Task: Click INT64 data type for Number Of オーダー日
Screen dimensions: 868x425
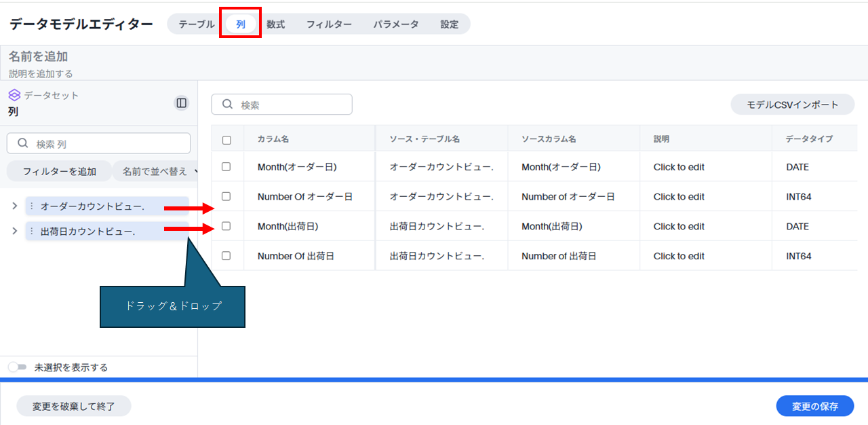Action: point(799,197)
